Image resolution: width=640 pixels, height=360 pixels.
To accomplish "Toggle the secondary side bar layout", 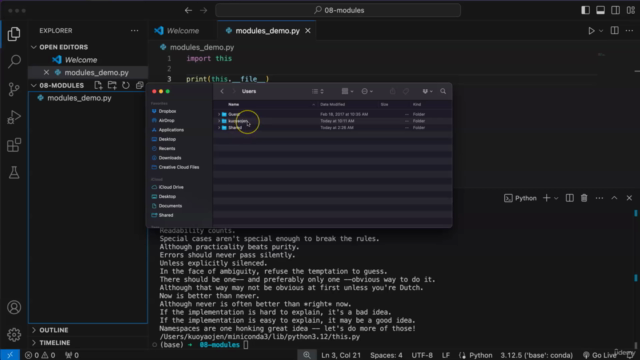I will click(616, 10).
